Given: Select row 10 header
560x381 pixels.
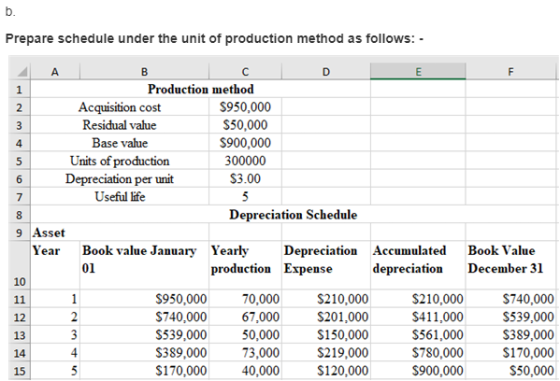Looking at the screenshot, I should pos(19,265).
